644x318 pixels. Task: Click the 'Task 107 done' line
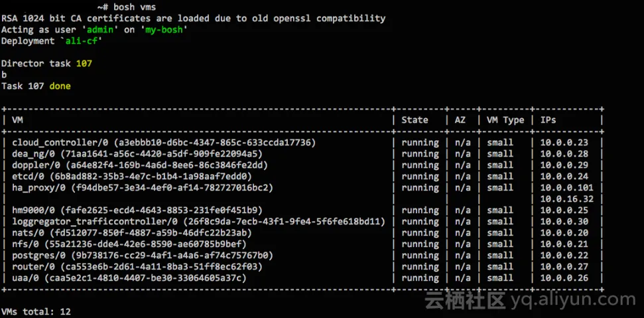(36, 86)
